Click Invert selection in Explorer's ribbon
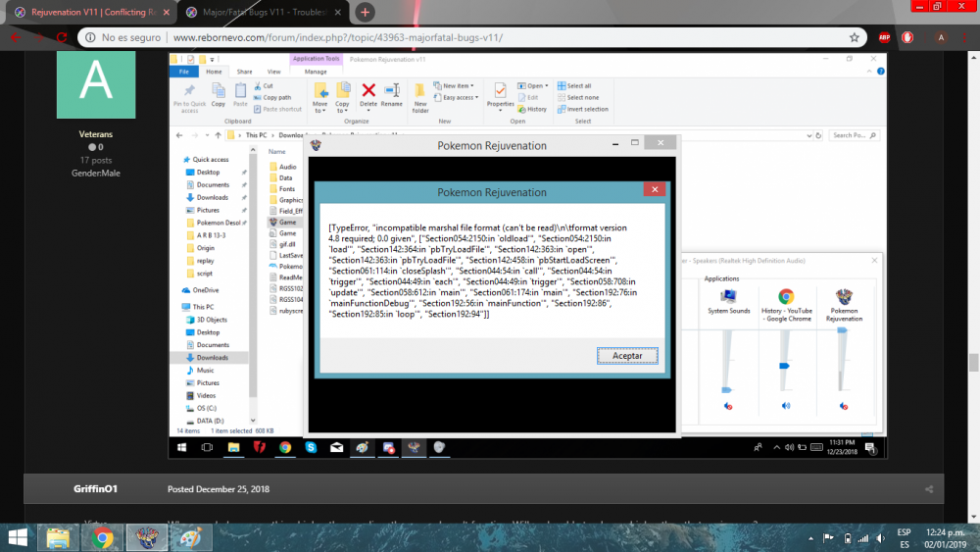Image resolution: width=980 pixels, height=552 pixels. pos(582,109)
